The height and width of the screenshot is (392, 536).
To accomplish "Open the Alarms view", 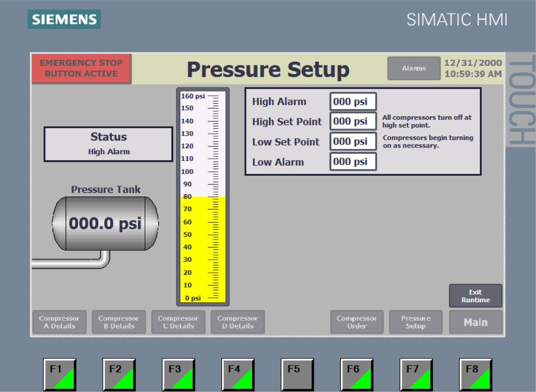I will (x=414, y=68).
